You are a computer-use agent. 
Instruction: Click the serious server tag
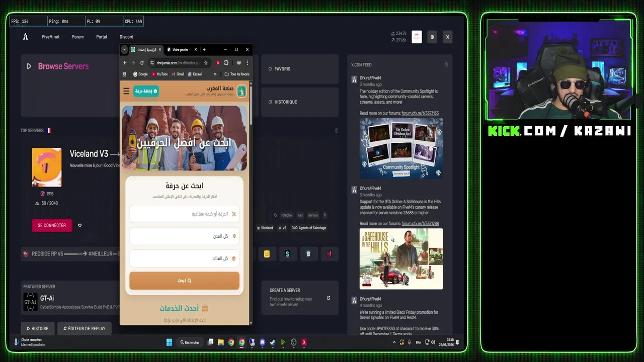click(x=313, y=215)
